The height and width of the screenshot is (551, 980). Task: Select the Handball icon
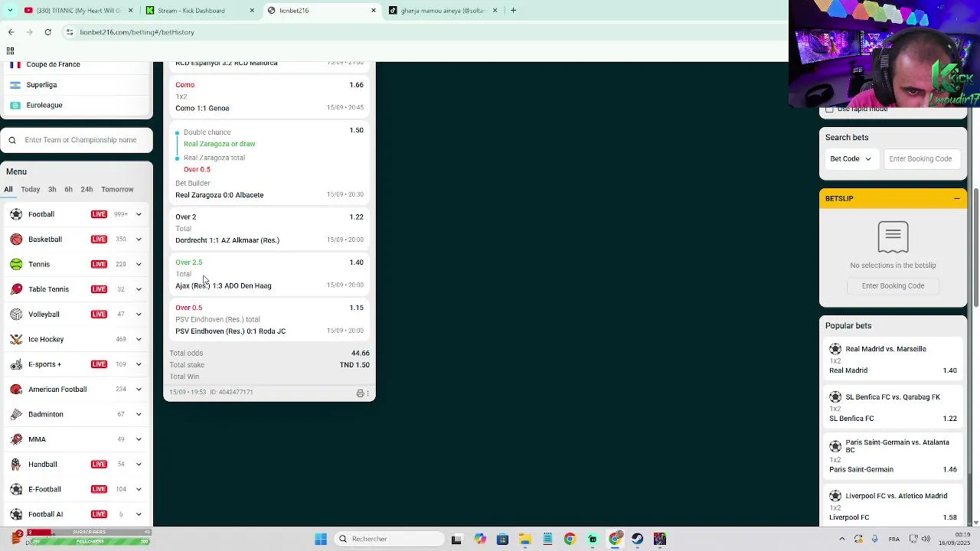16,465
